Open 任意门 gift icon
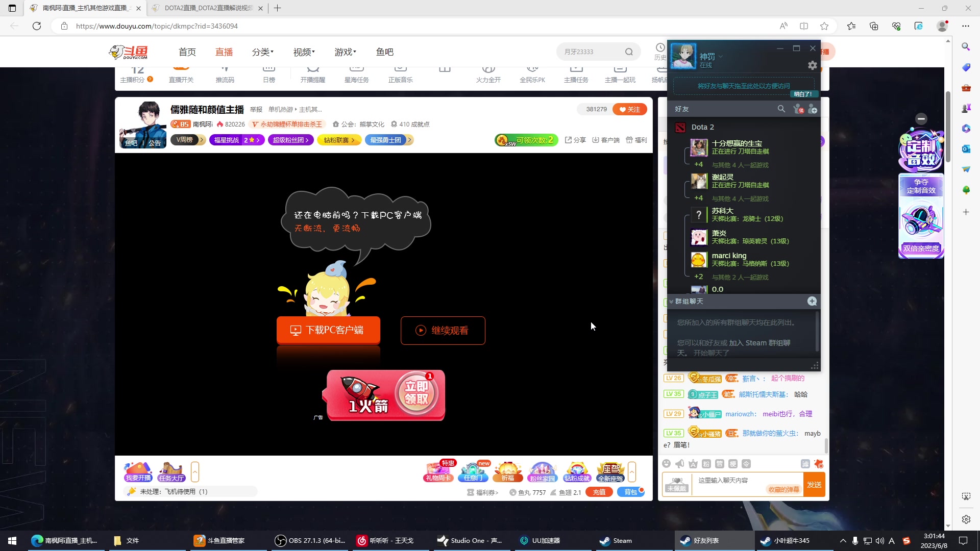 (x=473, y=471)
